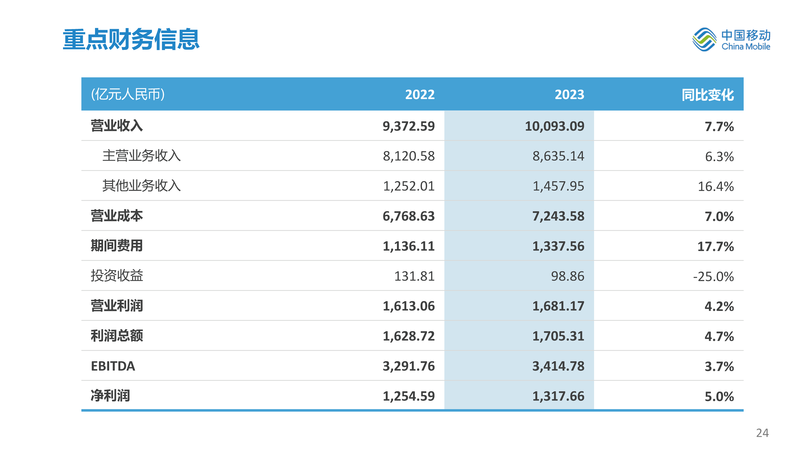Click the China Mobile logo icon
This screenshot has height=450, width=800.
(706, 39)
